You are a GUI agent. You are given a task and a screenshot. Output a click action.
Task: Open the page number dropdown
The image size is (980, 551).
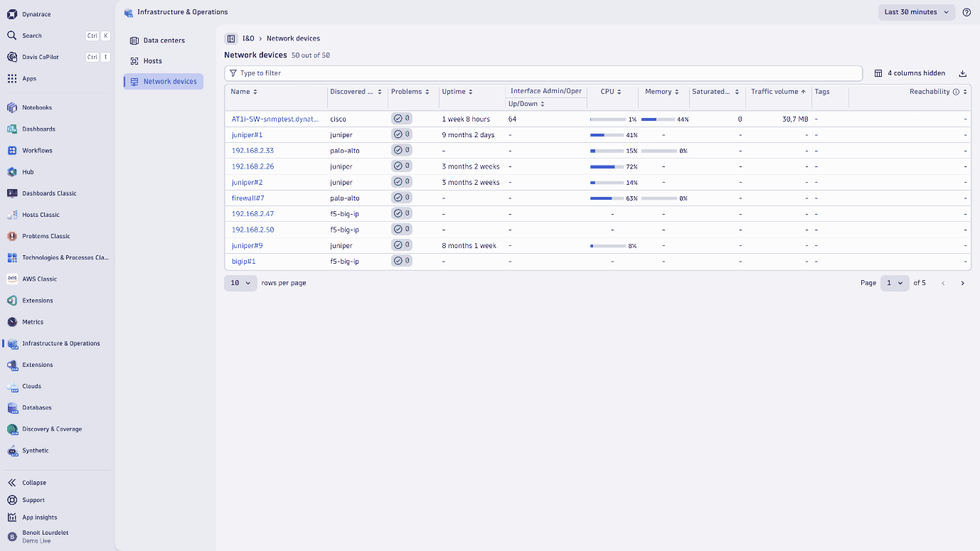tap(895, 283)
